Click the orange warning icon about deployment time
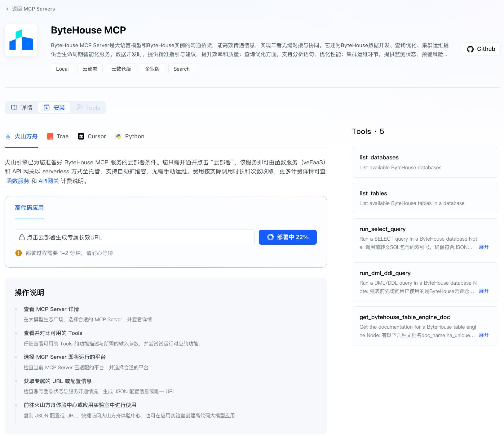Screen dimensions: 504x436 click(19, 253)
